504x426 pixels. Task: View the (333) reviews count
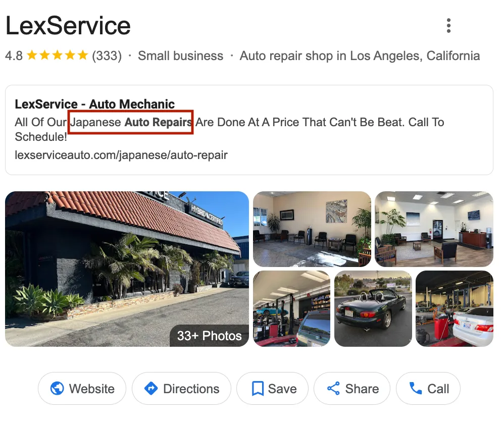coord(107,56)
